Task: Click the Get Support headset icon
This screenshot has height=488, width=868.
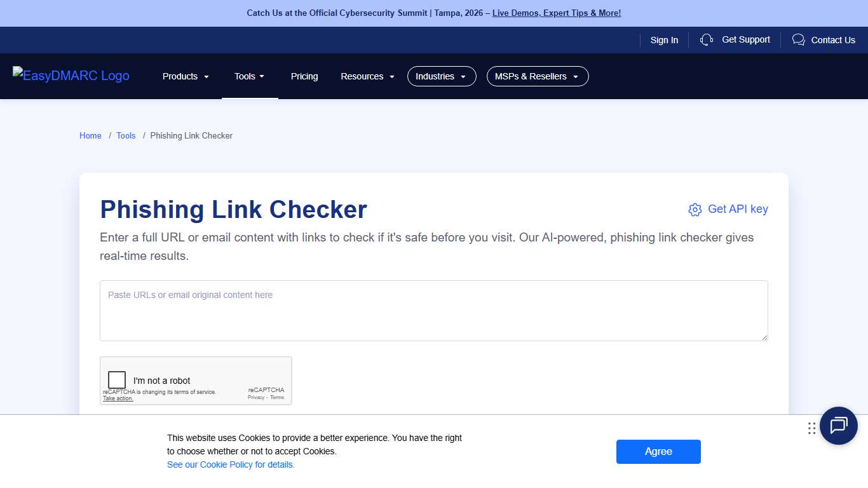Action: pyautogui.click(x=706, y=39)
